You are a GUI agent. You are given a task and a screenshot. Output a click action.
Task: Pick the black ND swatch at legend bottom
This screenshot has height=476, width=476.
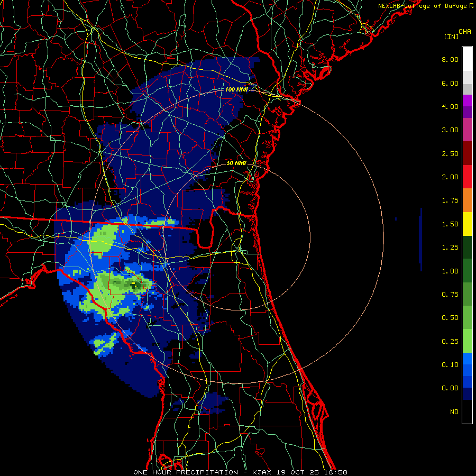(x=467, y=411)
